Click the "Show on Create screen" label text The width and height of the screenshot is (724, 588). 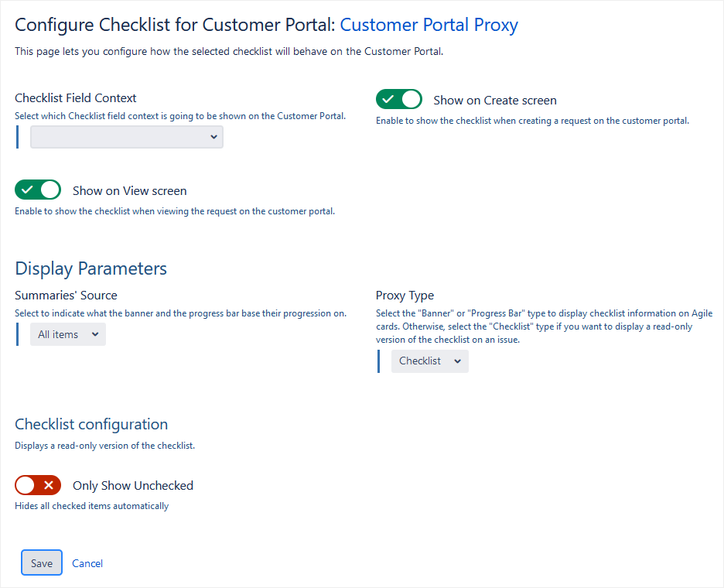click(495, 101)
